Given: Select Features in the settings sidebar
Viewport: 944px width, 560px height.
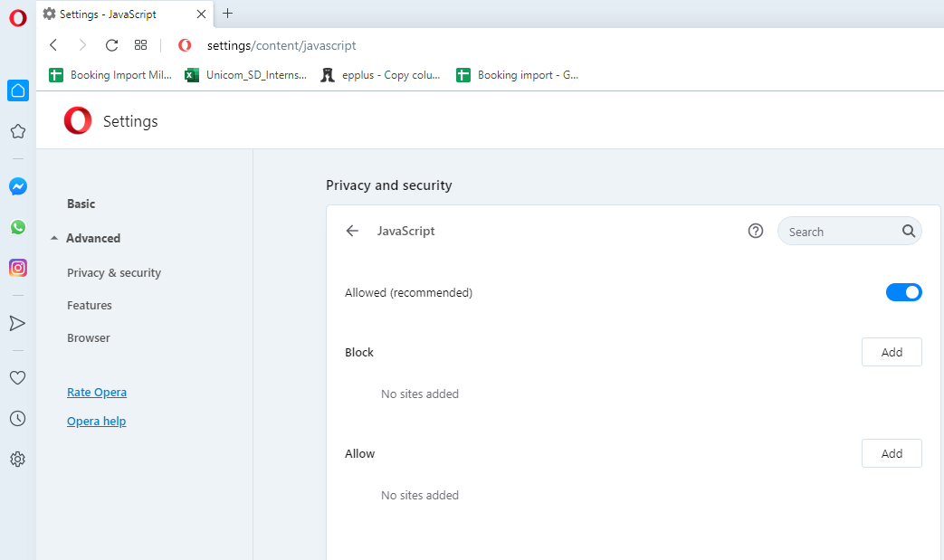Looking at the screenshot, I should [89, 305].
